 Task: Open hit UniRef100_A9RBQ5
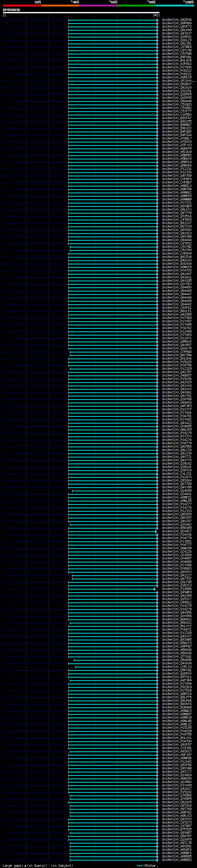coord(176,856)
